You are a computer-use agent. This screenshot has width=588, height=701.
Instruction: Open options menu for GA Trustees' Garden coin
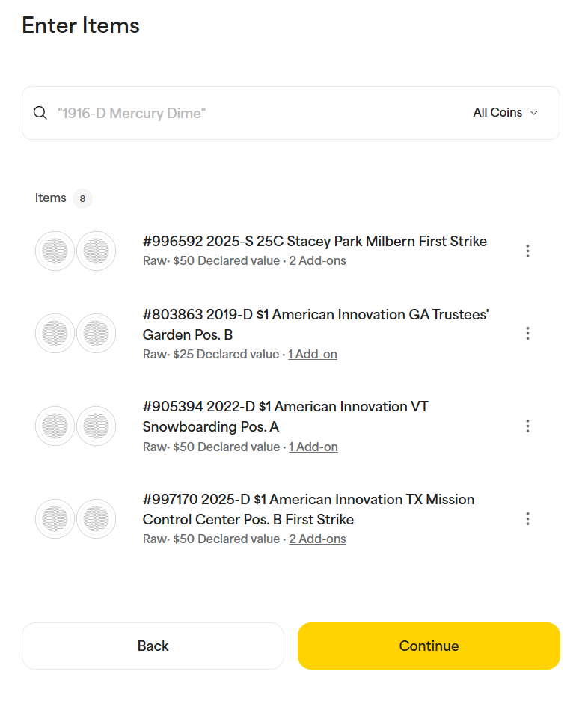[527, 334]
